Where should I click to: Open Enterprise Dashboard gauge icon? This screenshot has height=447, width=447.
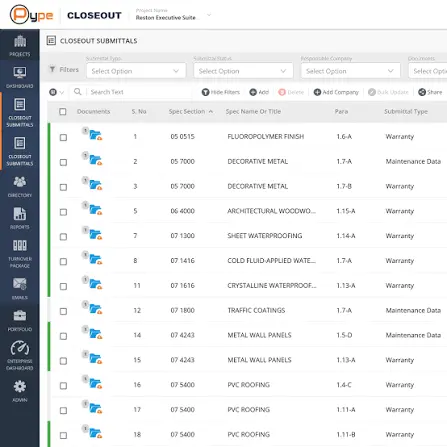[20, 355]
